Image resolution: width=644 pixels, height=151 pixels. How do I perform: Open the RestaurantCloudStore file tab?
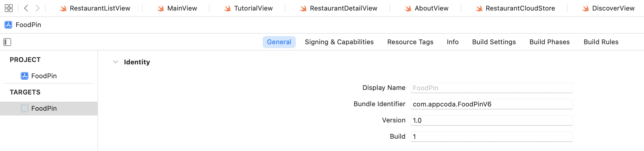(x=516, y=8)
